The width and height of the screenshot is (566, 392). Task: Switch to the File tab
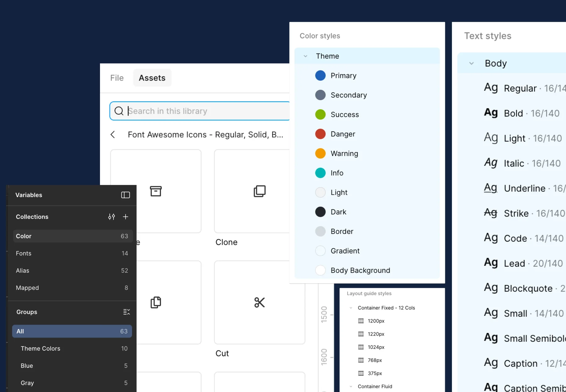point(117,78)
